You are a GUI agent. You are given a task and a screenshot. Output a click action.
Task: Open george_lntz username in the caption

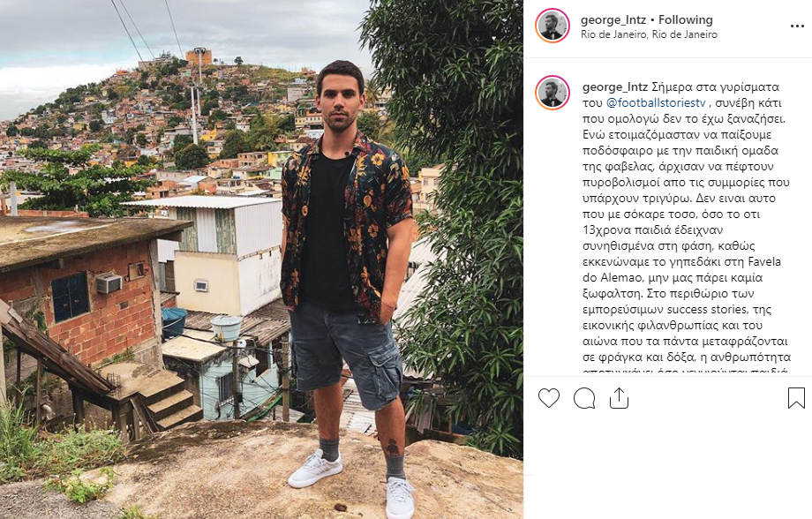pos(614,86)
